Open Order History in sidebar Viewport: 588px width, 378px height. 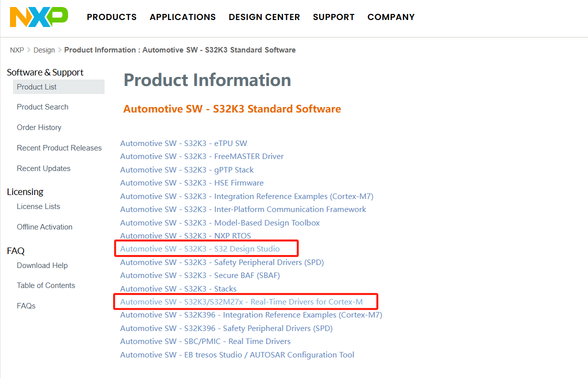(39, 127)
